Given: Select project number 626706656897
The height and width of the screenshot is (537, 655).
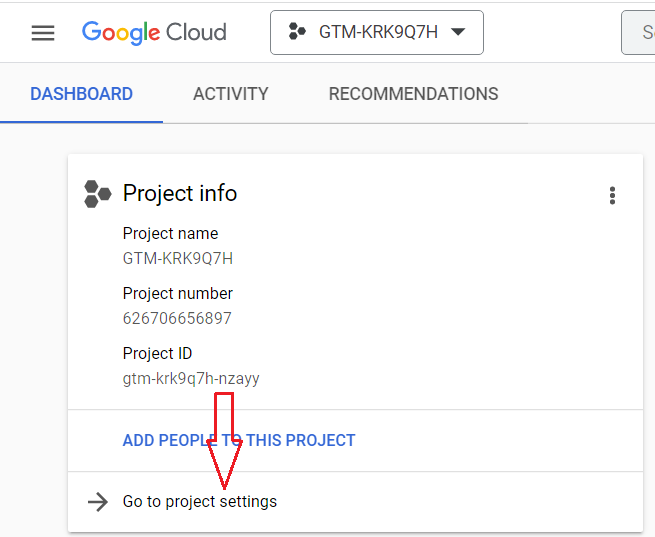Looking at the screenshot, I should 177,318.
